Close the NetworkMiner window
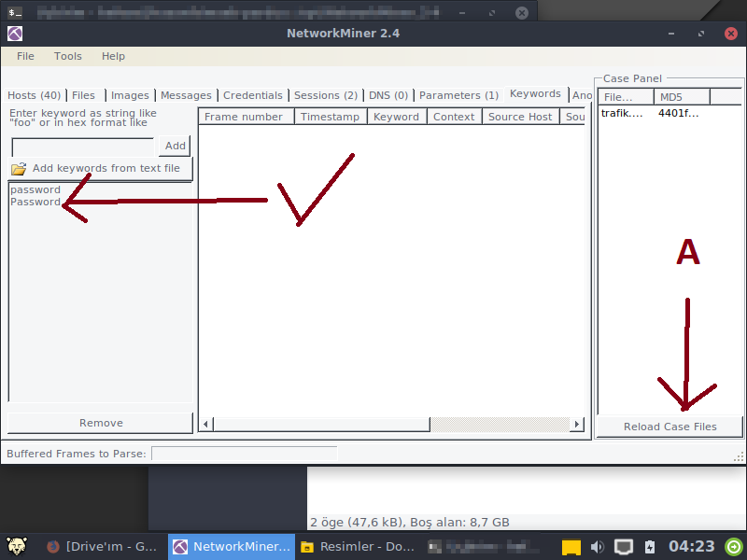Viewport: 747px width, 560px height. [731, 34]
